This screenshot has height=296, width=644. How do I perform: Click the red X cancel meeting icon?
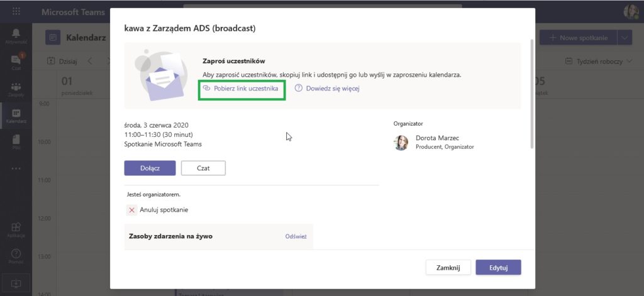click(x=131, y=210)
